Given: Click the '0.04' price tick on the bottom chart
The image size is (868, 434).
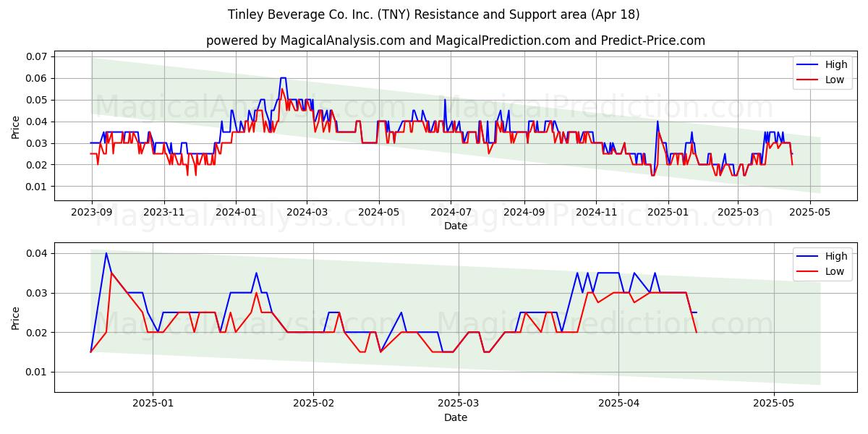Looking at the screenshot, I should [36, 253].
